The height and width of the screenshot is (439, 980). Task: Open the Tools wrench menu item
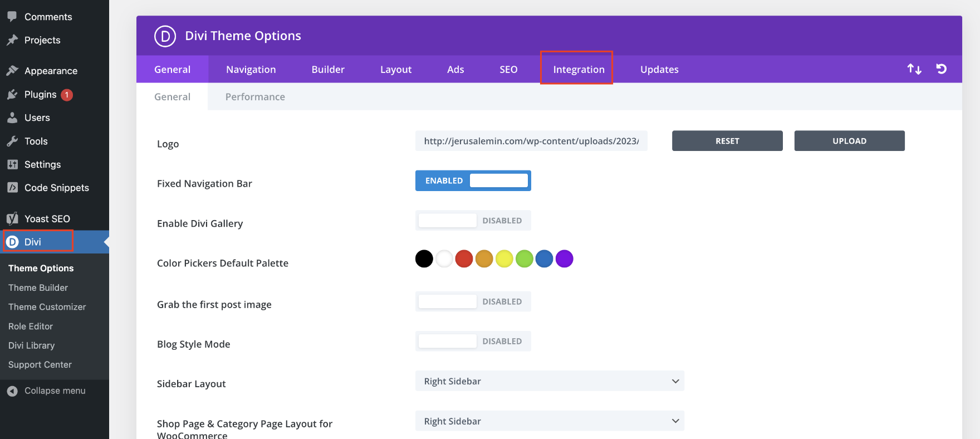pyautogui.click(x=13, y=142)
